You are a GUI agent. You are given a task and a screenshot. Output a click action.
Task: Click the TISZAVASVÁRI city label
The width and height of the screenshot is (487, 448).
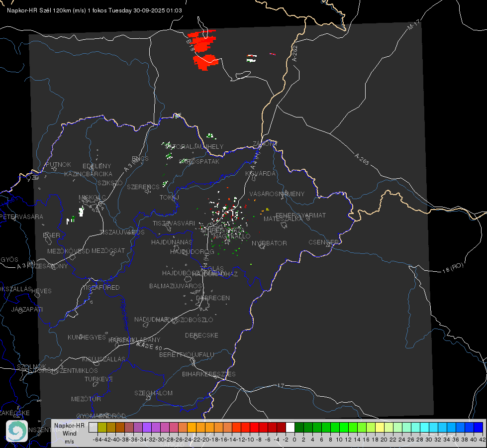click(x=174, y=223)
